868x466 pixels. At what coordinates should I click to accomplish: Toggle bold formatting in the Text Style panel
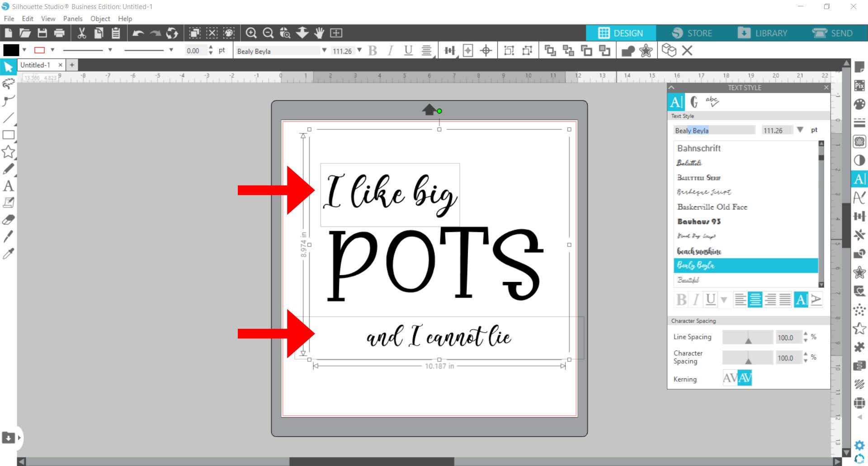click(x=681, y=299)
